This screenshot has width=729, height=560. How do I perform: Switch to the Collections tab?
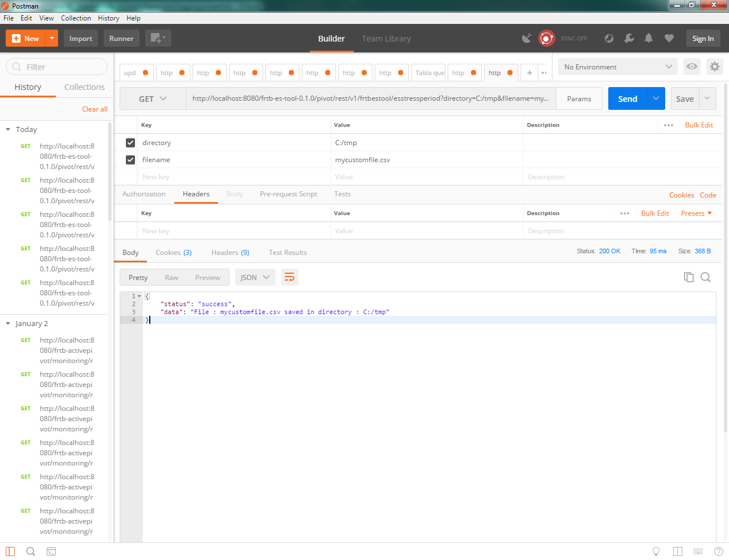tap(84, 87)
